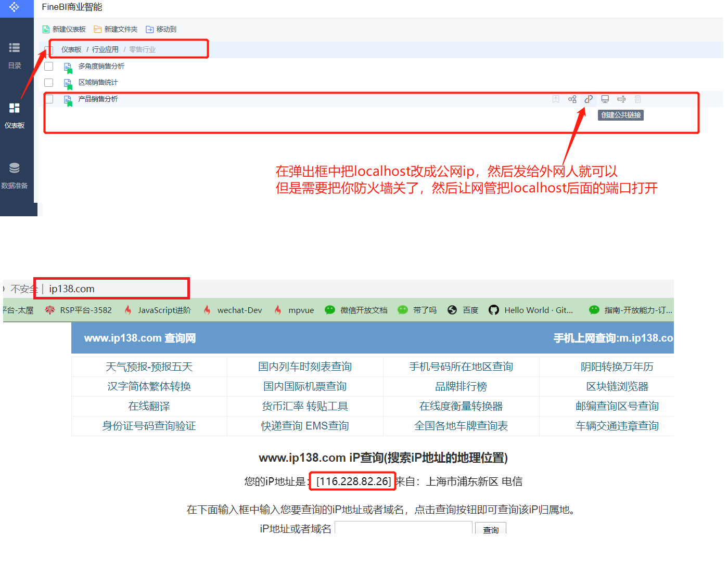Click the 仪表板 breadcrumb

click(71, 49)
